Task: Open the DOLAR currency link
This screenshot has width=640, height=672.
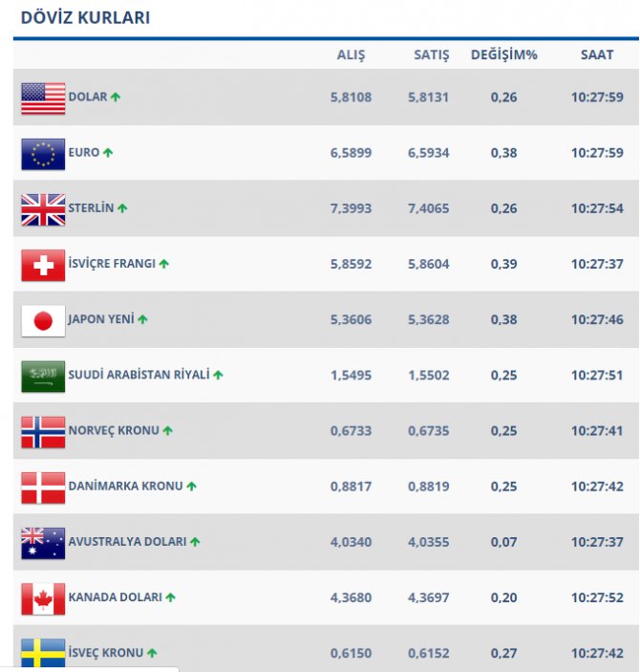Action: point(88,98)
